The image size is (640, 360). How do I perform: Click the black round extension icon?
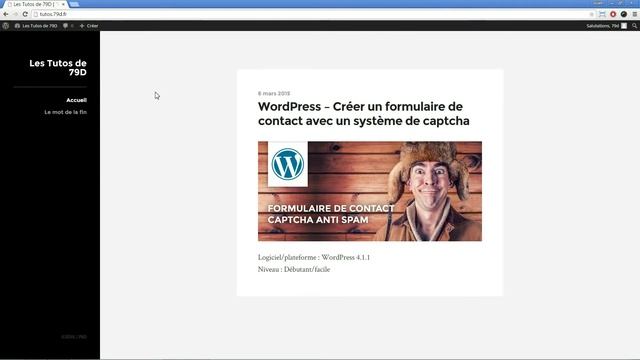click(x=624, y=14)
